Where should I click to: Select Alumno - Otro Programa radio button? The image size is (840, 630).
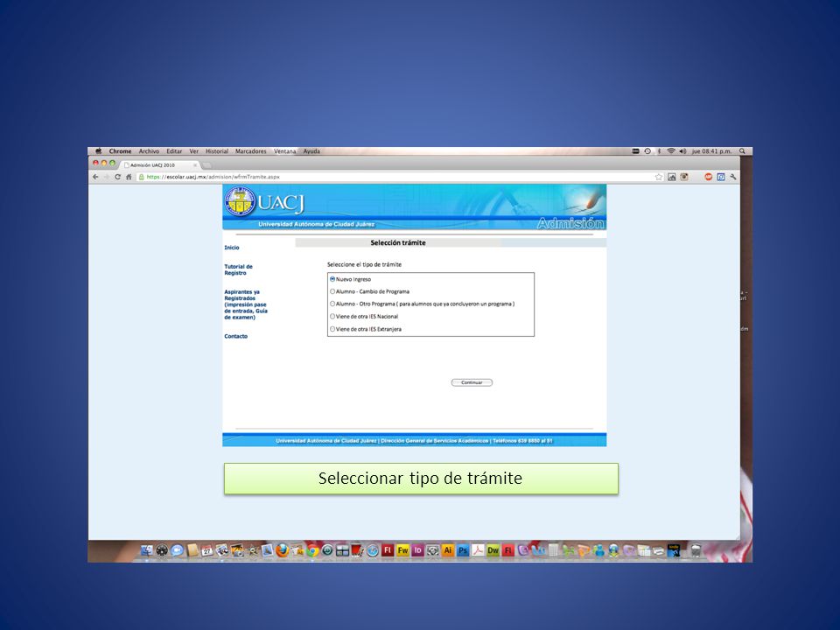click(332, 304)
